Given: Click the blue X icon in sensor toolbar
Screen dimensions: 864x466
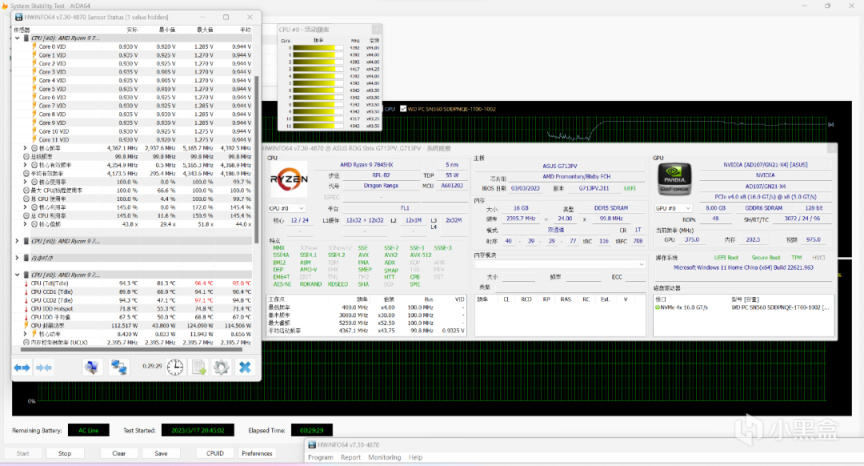Looking at the screenshot, I should [x=245, y=367].
